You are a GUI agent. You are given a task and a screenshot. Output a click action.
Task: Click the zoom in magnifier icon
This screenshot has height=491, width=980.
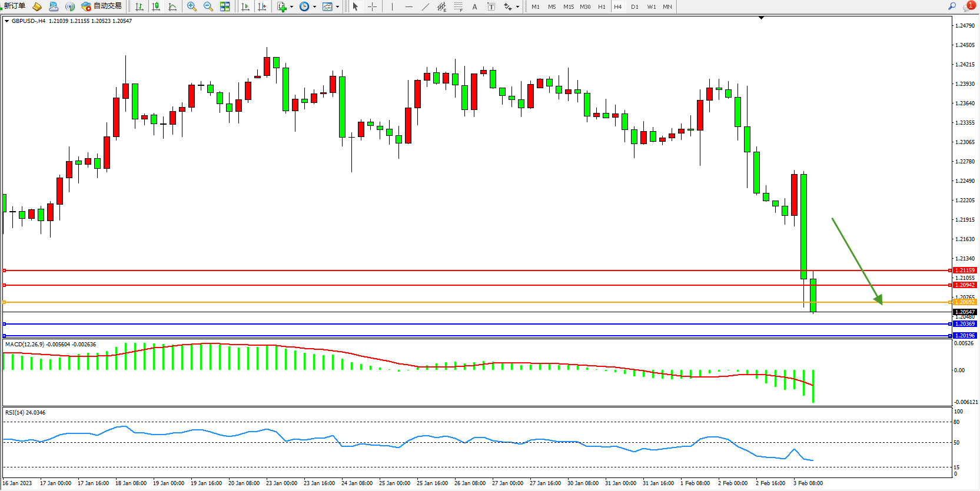tap(191, 6)
